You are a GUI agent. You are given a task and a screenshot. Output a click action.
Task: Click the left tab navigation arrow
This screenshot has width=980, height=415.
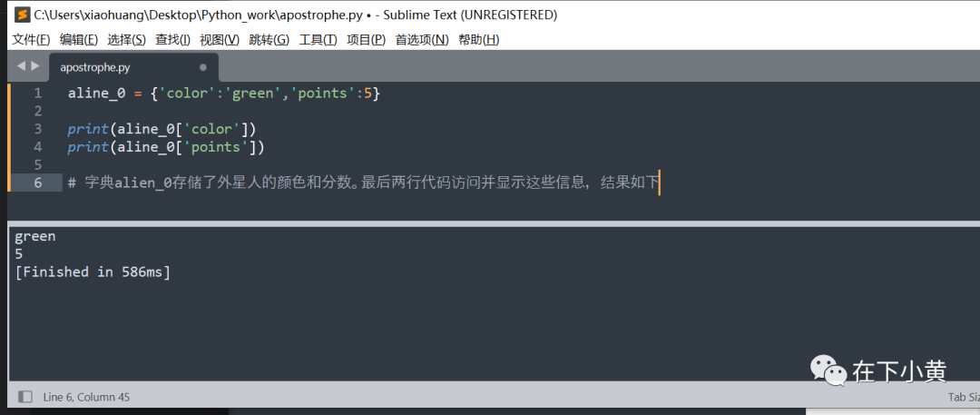[x=21, y=65]
